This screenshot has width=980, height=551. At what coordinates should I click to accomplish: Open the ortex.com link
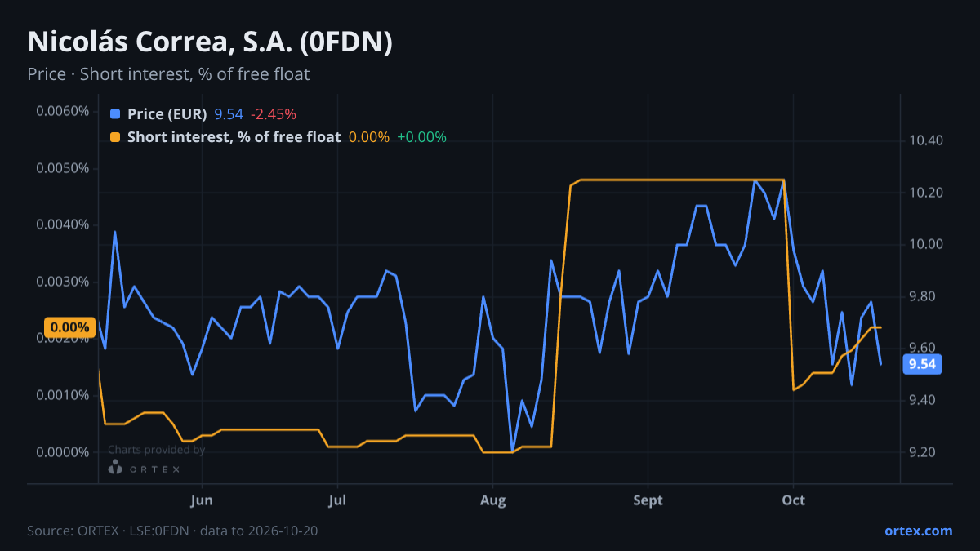[x=918, y=531]
